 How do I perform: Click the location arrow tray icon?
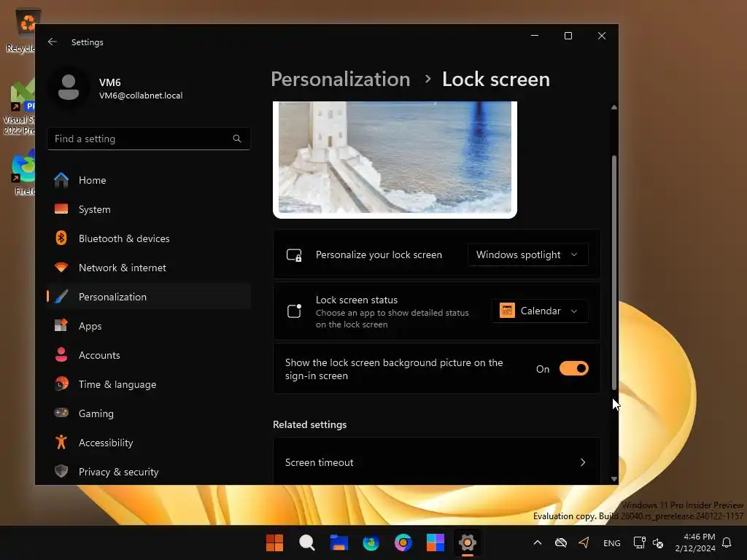(584, 542)
